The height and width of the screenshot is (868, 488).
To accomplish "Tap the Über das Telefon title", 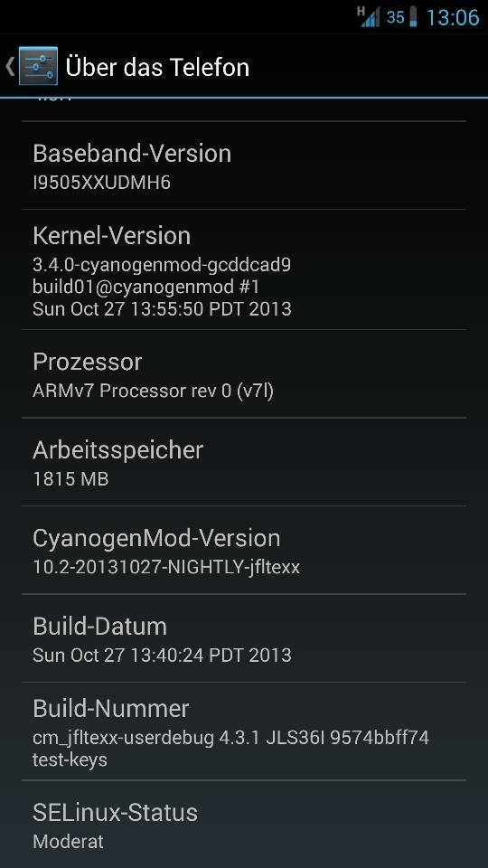I will tap(157, 67).
